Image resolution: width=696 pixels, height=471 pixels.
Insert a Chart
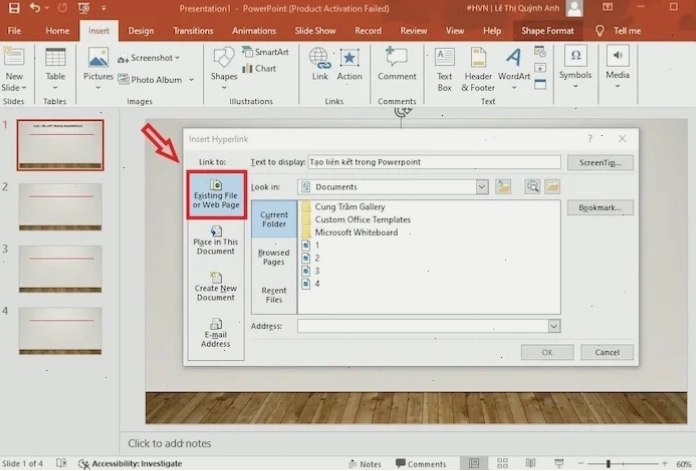coord(259,68)
